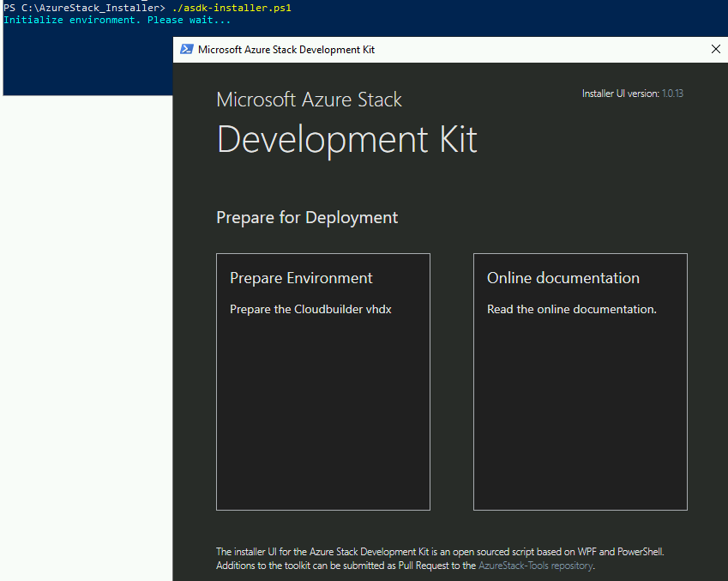728x581 pixels.
Task: Click the PowerShell icon in installer title bar
Action: point(187,49)
